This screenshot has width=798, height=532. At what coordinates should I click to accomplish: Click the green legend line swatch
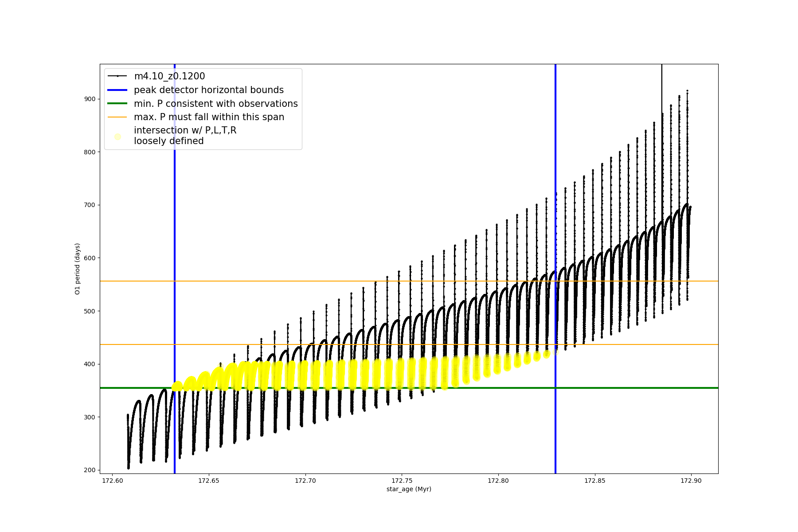pos(117,104)
